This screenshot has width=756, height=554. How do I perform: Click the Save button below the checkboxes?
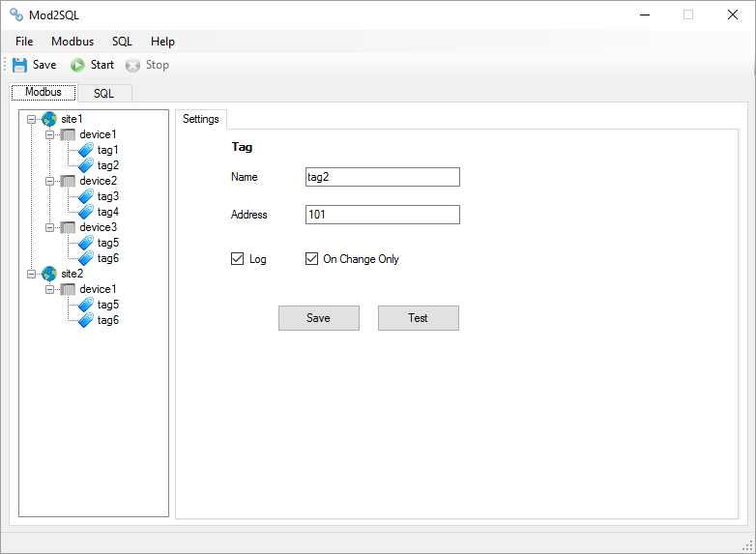click(x=319, y=318)
